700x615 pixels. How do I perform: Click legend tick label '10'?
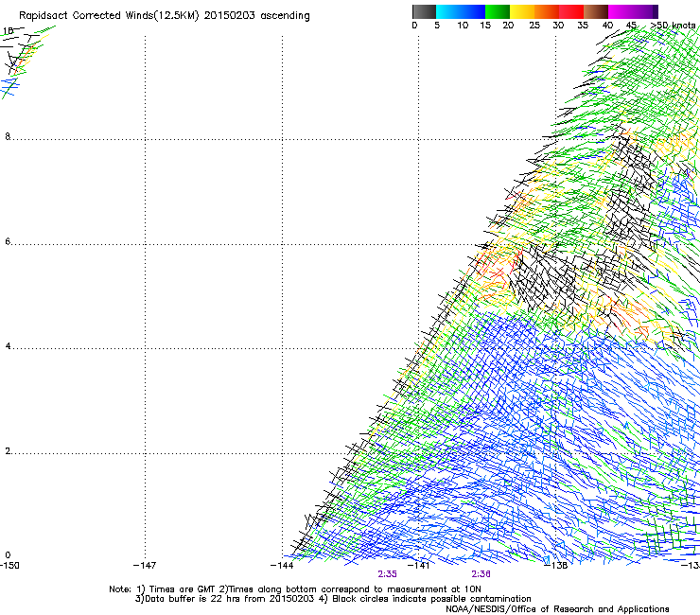(463, 26)
